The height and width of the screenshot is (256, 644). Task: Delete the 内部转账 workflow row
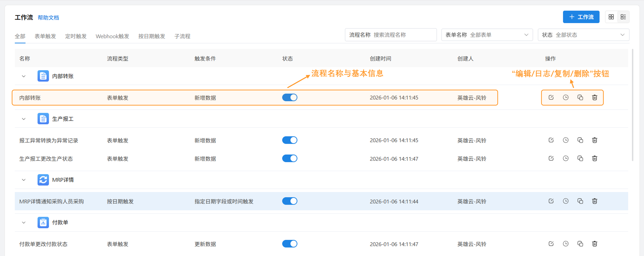[x=595, y=97]
